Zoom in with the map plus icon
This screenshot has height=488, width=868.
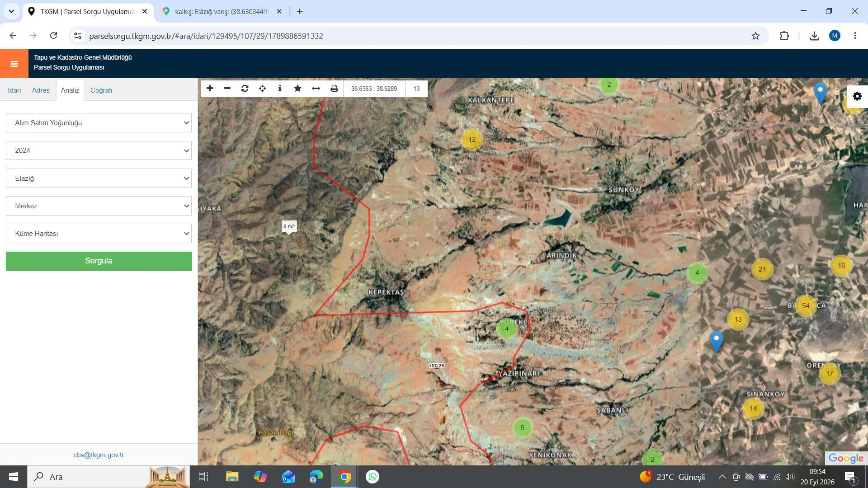click(210, 89)
